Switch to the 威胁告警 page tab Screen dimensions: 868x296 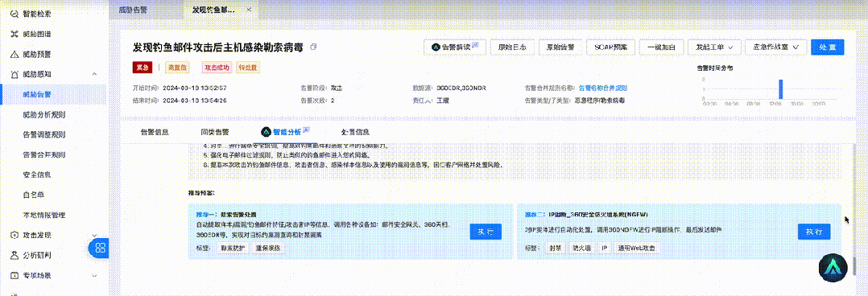point(133,10)
